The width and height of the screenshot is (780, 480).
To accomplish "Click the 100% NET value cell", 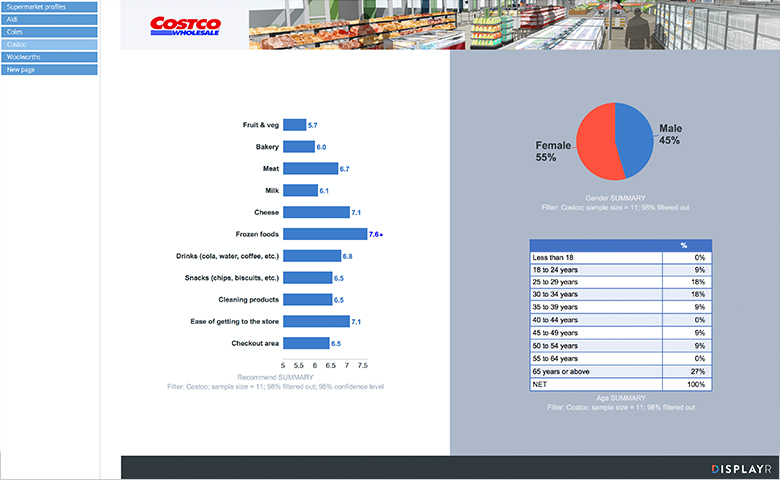I will tap(687, 384).
